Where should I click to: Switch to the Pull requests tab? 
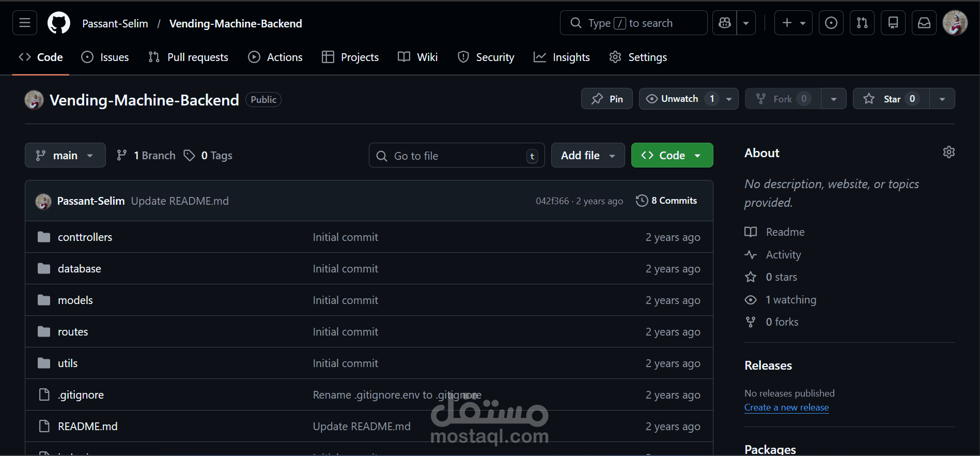188,57
